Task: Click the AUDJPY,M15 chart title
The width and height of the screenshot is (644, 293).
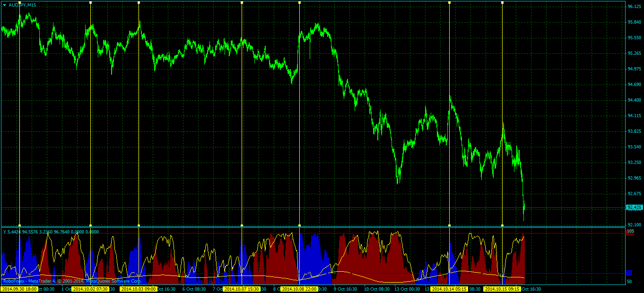Action: coord(22,5)
